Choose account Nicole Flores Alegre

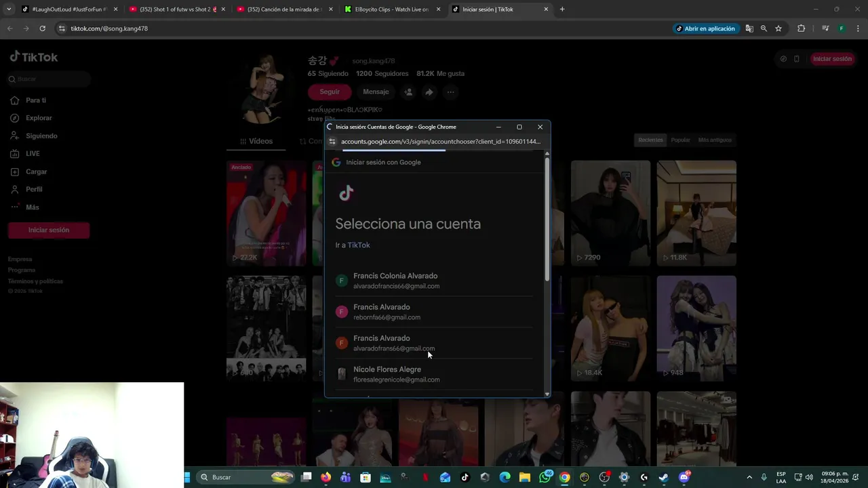pos(434,374)
